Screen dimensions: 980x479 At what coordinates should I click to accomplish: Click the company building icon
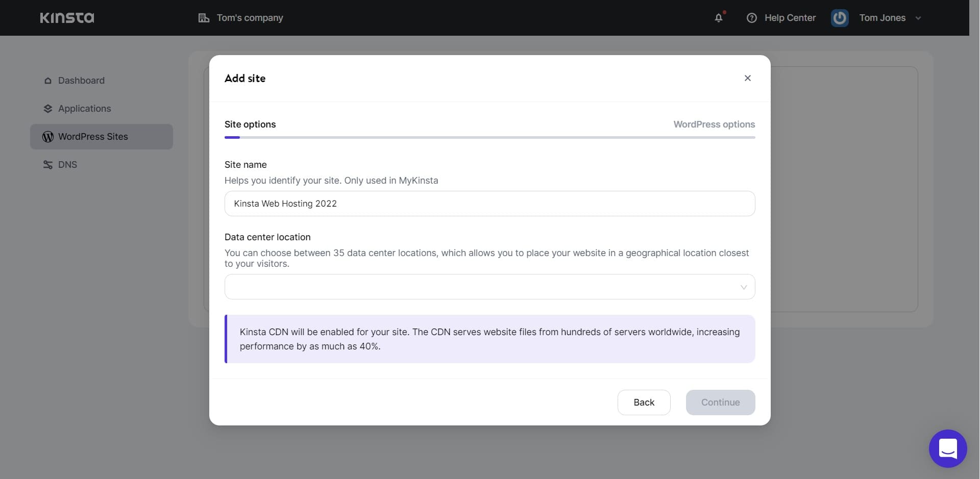[204, 18]
